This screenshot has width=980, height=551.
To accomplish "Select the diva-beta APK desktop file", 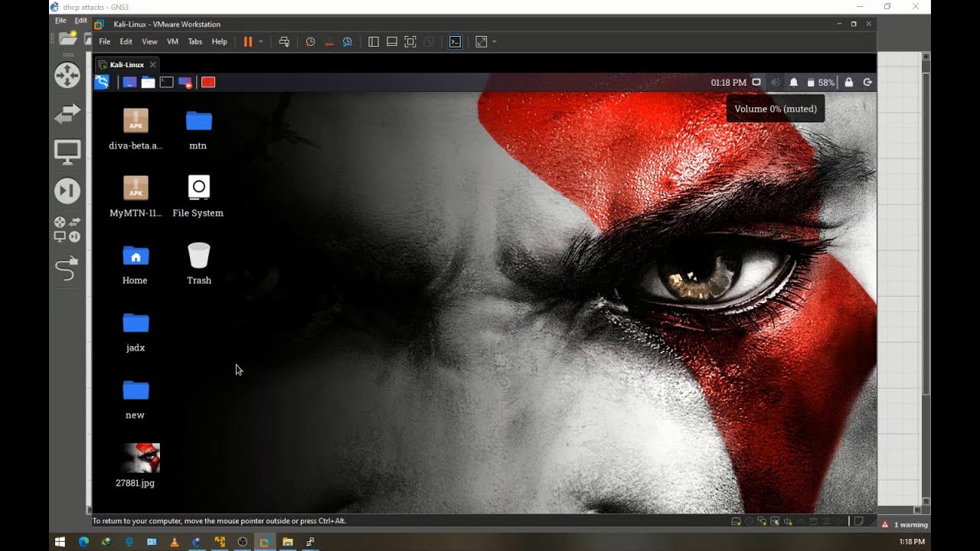I will (136, 129).
